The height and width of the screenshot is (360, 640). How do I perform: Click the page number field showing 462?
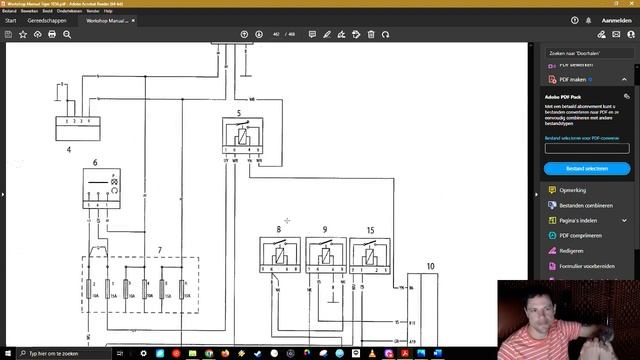coord(276,34)
